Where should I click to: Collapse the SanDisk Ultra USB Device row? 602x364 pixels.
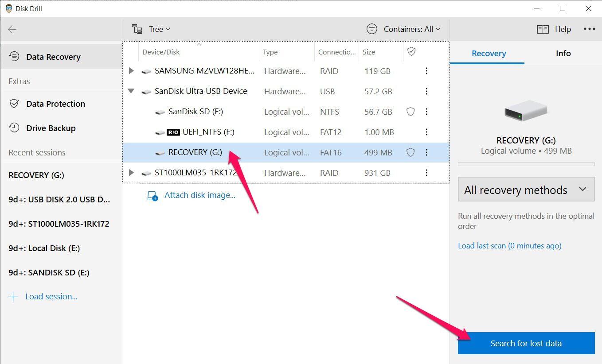[x=131, y=91]
